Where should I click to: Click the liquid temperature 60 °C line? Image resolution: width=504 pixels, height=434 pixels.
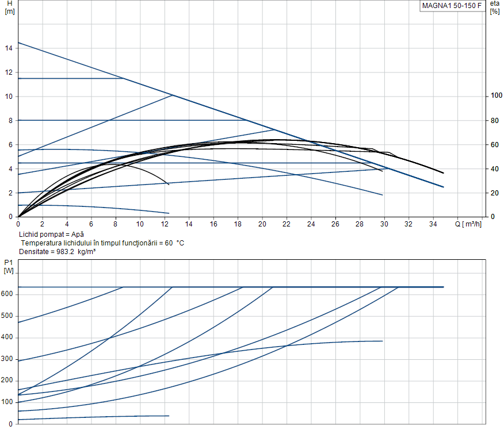tap(102, 243)
